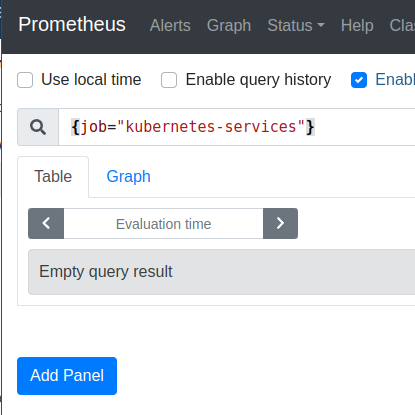Switch to the Graph tab in panel
415x415 pixels.
pyautogui.click(x=128, y=177)
